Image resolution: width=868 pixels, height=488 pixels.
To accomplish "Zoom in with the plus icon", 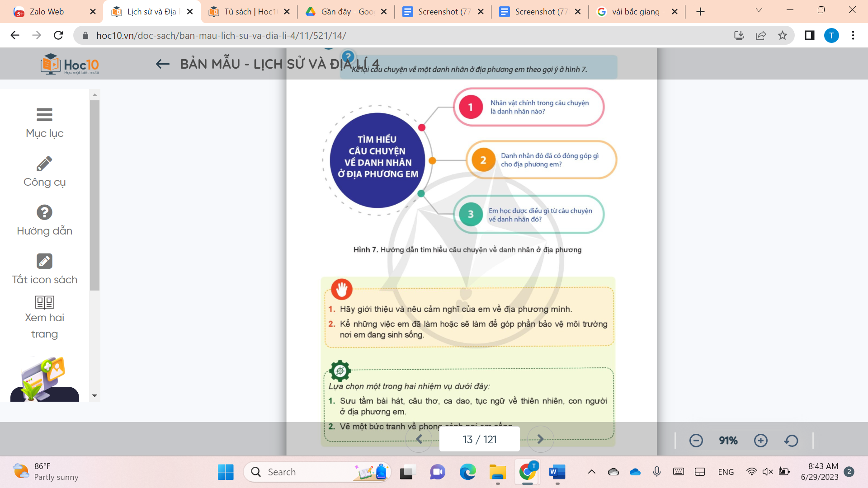I will pyautogui.click(x=761, y=441).
